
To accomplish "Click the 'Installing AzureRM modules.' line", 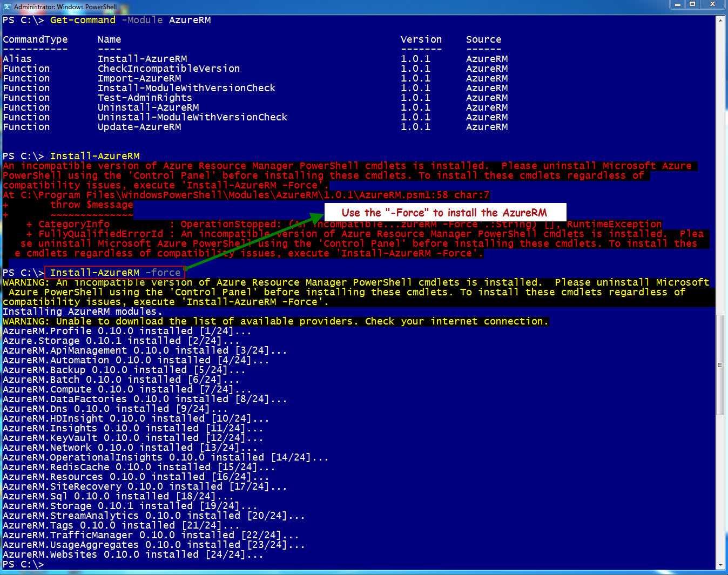I will (x=82, y=312).
